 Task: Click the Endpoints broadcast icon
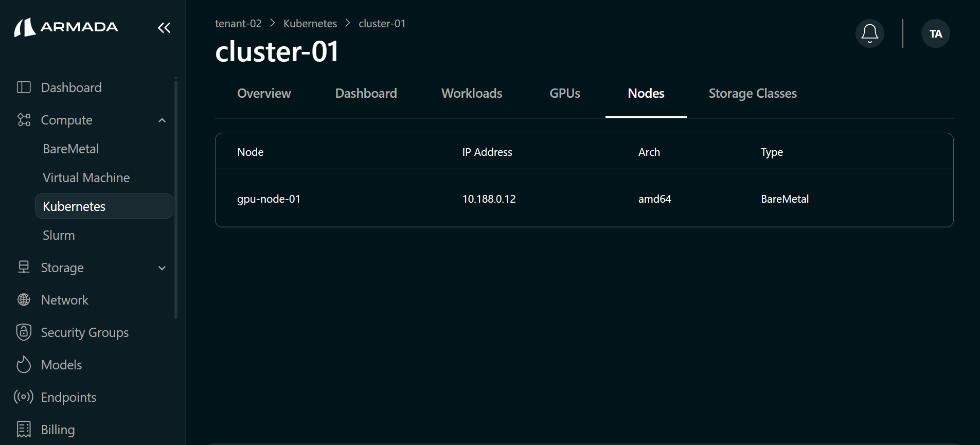(24, 397)
